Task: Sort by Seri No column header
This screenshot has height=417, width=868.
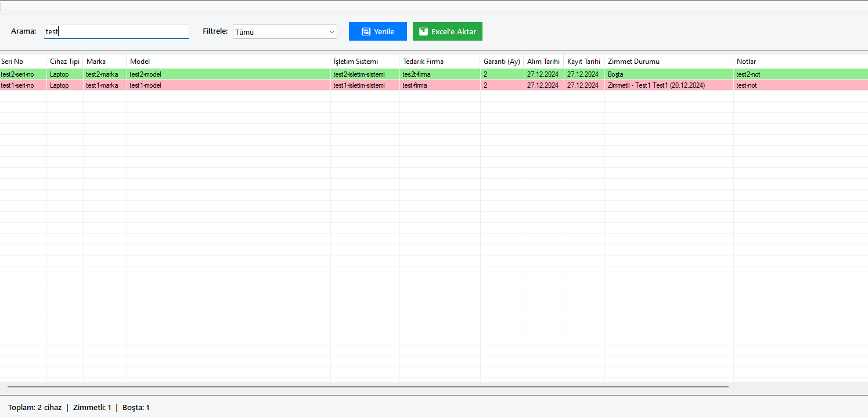Action: [23, 62]
